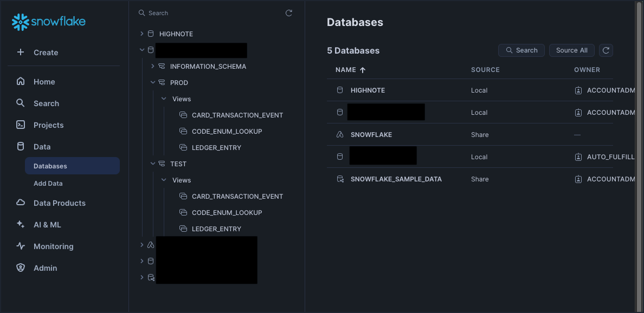Click database icon in HIGHNOTE table row
Image resolution: width=644 pixels, height=313 pixels.
click(x=340, y=90)
